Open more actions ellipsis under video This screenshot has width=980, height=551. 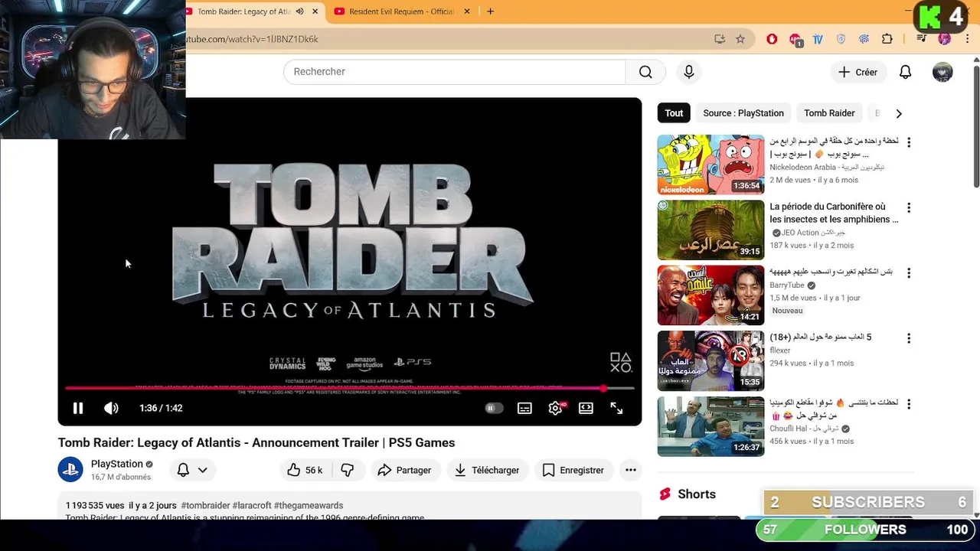(x=631, y=471)
